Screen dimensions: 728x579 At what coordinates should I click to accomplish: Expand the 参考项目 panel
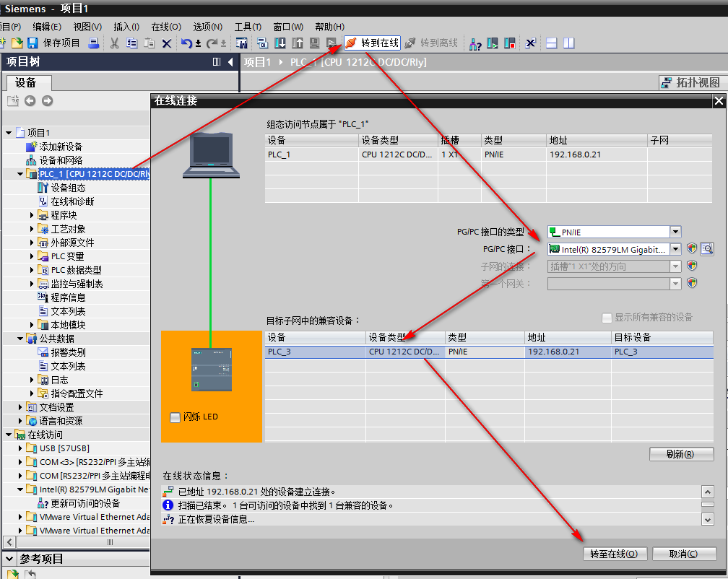tap(9, 558)
